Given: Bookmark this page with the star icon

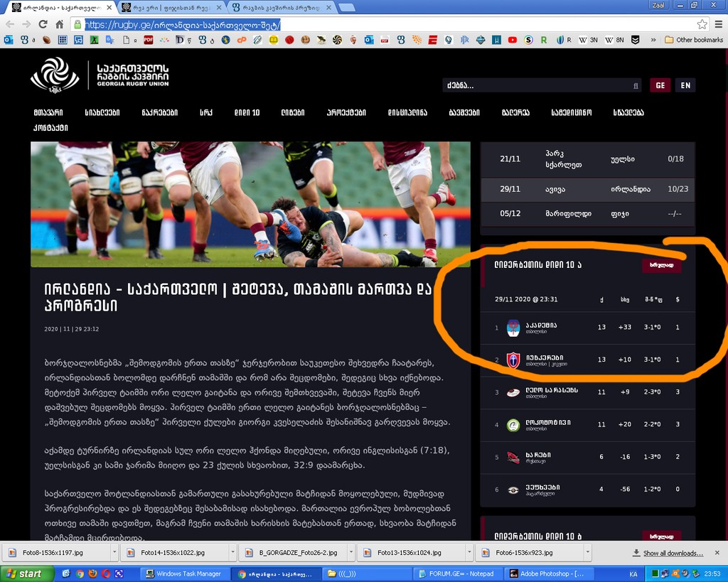Looking at the screenshot, I should point(702,24).
